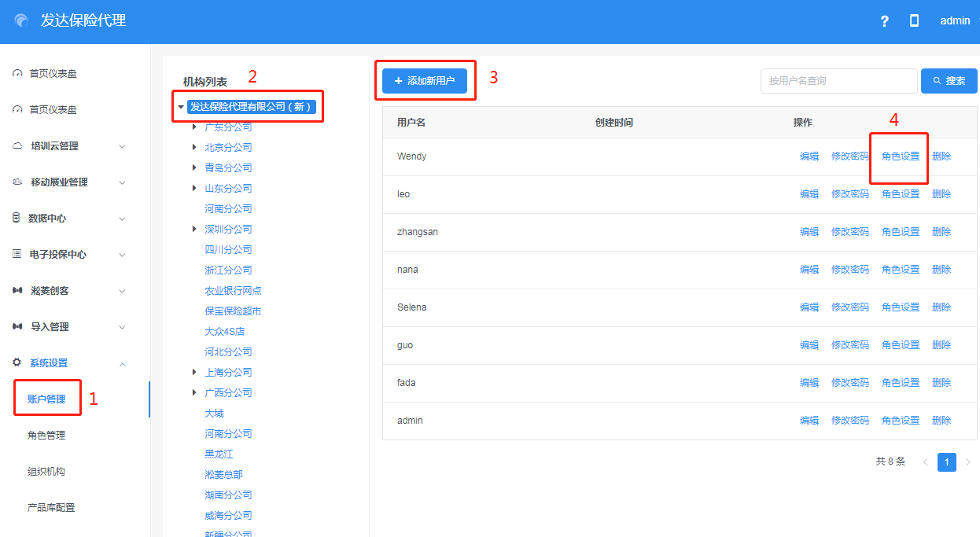Click the mobile phone icon in header
The image size is (980, 537).
coord(914,21)
